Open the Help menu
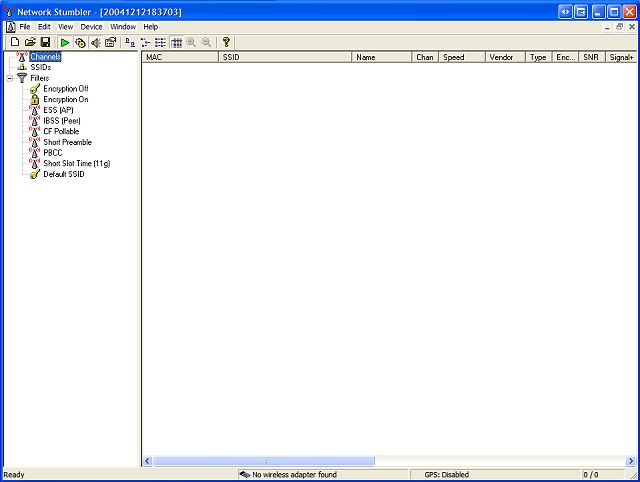Image resolution: width=640 pixels, height=482 pixels. tap(151, 27)
